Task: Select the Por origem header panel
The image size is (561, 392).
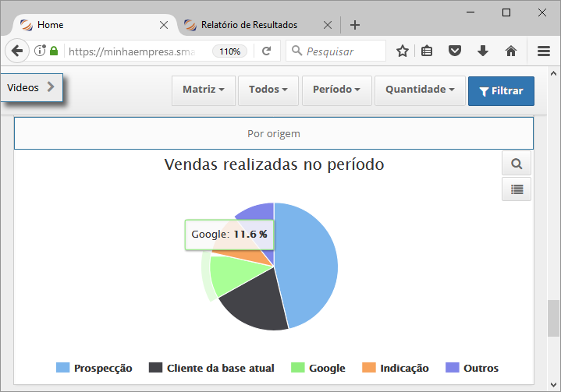Action: pos(274,133)
